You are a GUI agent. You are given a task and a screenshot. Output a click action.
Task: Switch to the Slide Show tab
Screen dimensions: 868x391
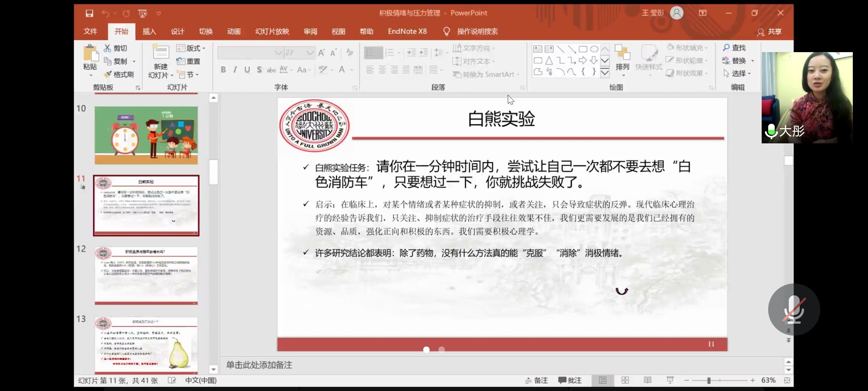click(272, 31)
